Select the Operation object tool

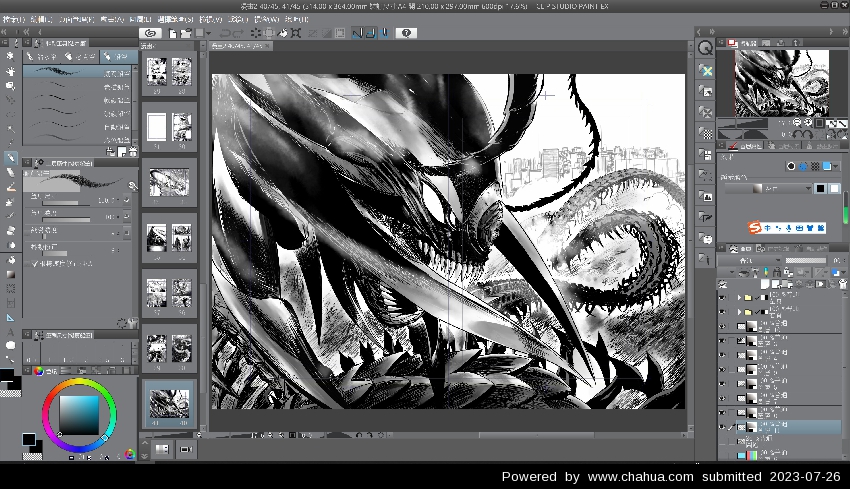pyautogui.click(x=10, y=86)
